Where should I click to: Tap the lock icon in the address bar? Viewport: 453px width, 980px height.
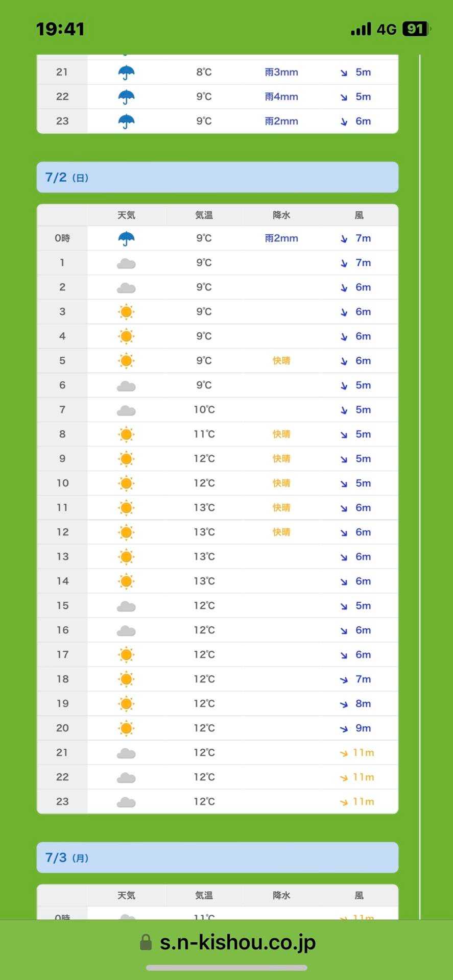tap(146, 942)
